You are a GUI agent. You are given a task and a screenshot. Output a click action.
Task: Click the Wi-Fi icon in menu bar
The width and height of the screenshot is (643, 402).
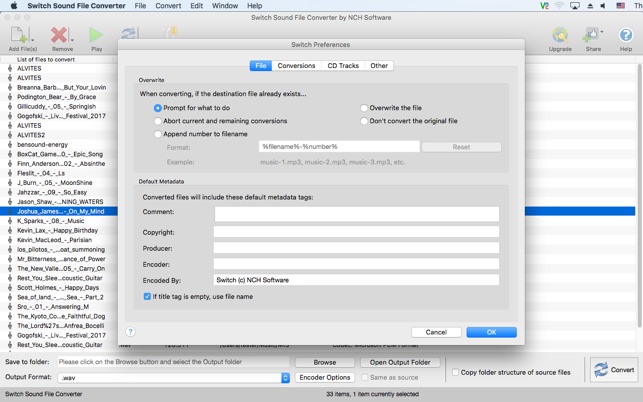(x=559, y=6)
